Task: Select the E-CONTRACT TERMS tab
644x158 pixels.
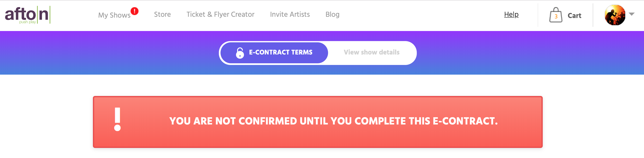Action: pos(274,53)
